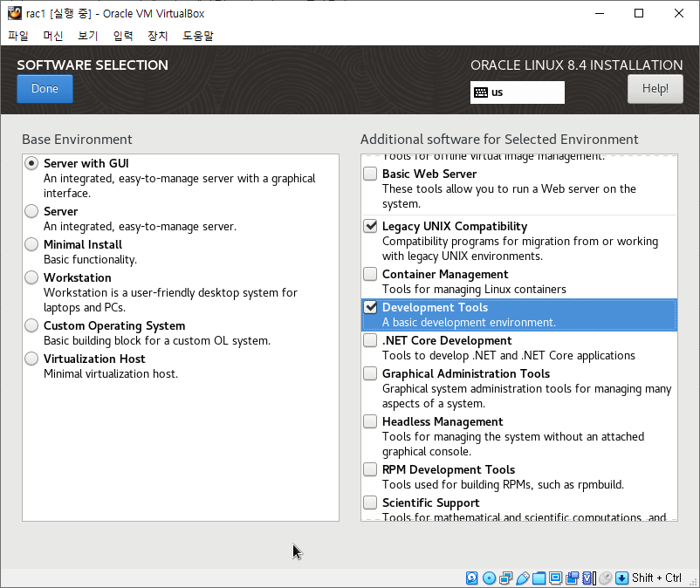
Task: Click the window resize grip in status bar
Action: pos(693,582)
